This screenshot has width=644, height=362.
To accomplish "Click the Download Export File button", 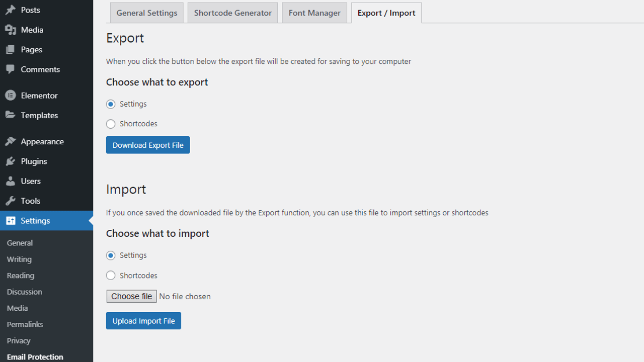I will [x=147, y=145].
